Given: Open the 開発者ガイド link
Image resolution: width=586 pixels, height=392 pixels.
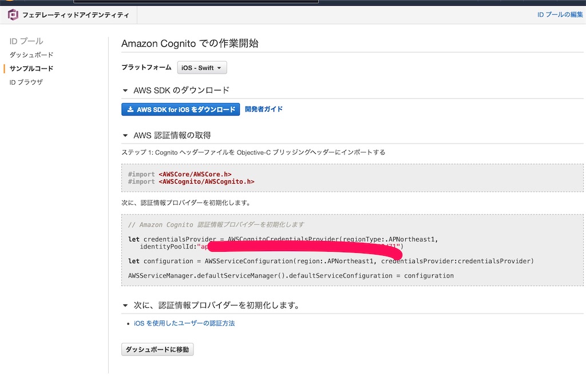Looking at the screenshot, I should click(x=263, y=109).
